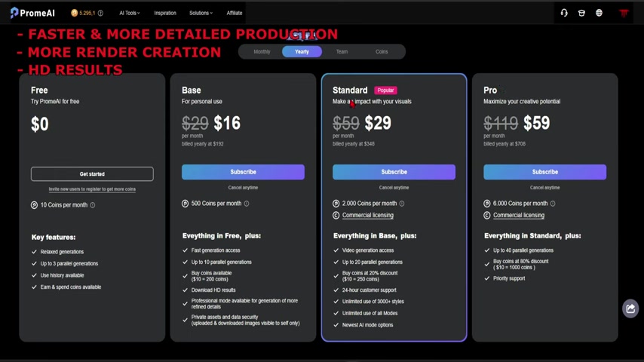Open the Affiliate menu item
644x362 pixels.
(235, 13)
